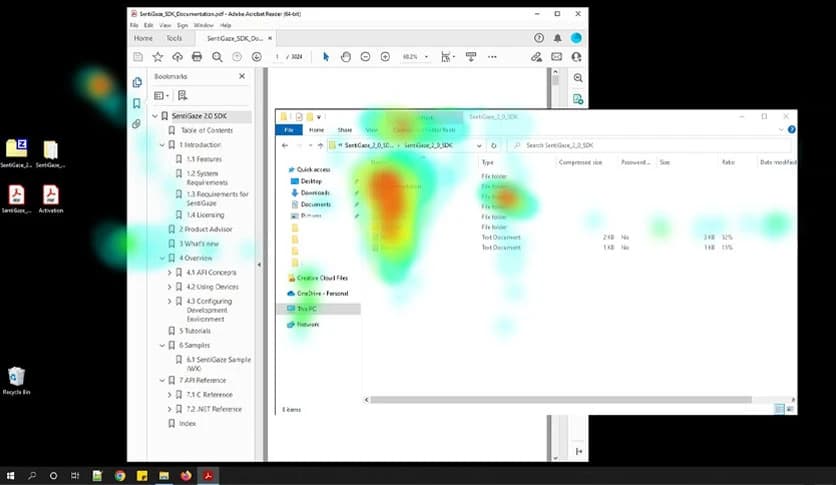Open the Windows Start menu
836x485 pixels.
(10, 476)
